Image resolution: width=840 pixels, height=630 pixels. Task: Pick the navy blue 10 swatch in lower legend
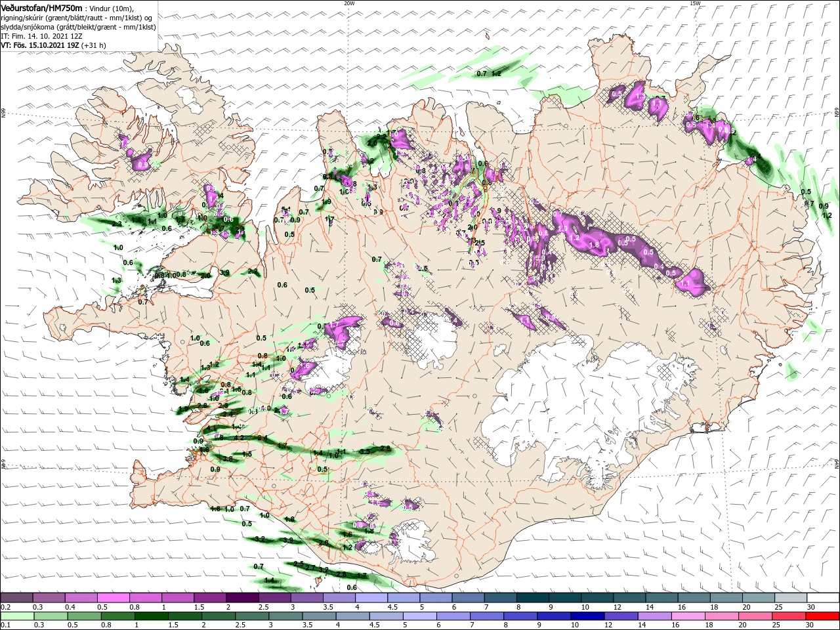(588, 616)
